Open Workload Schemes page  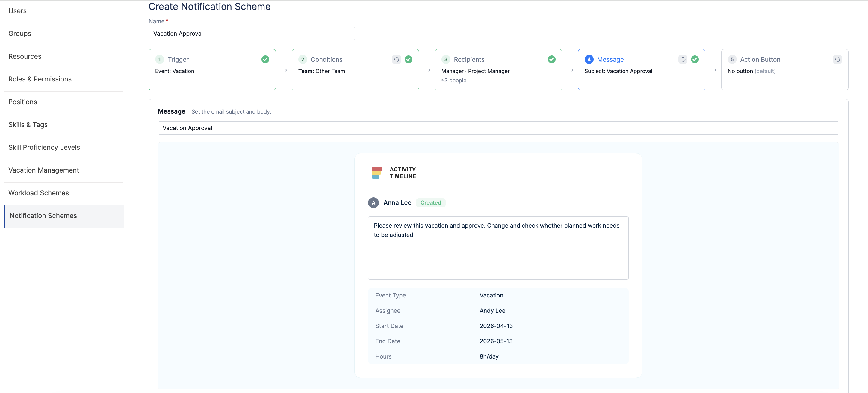click(64, 193)
